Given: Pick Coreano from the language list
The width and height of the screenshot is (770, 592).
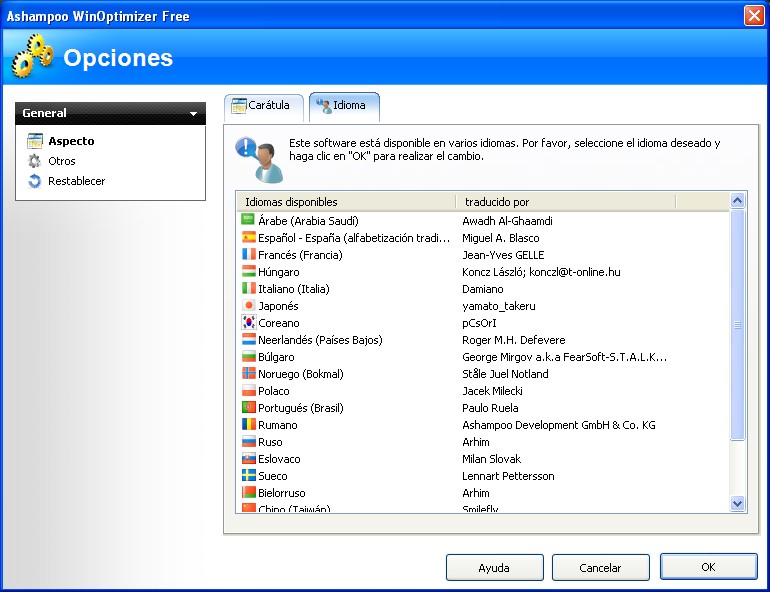Looking at the screenshot, I should (x=278, y=323).
